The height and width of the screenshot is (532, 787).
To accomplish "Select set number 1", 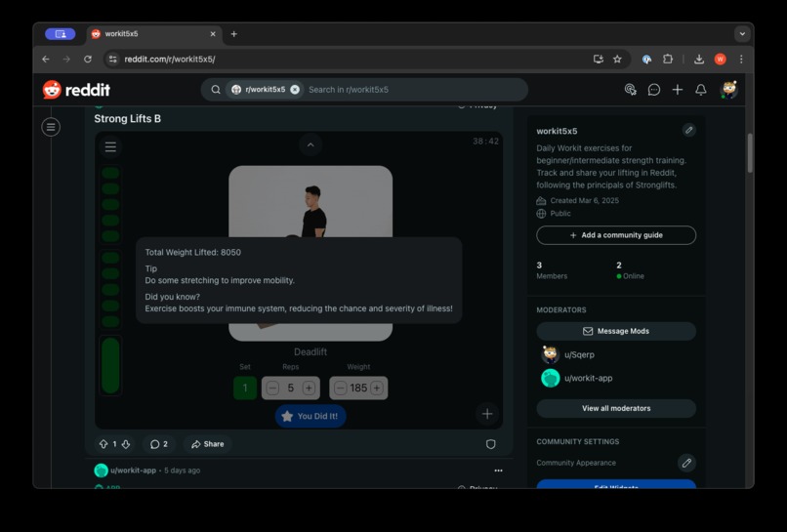I will tap(245, 388).
